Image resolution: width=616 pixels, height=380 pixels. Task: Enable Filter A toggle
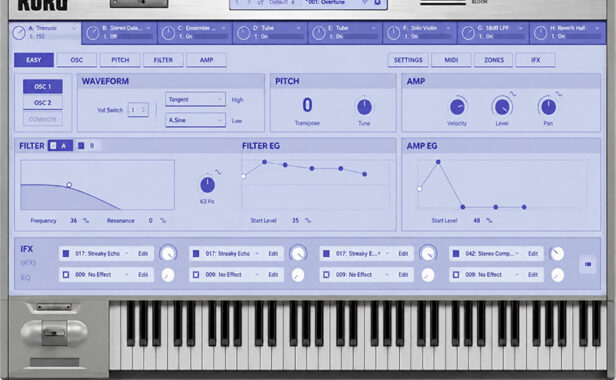60,146
